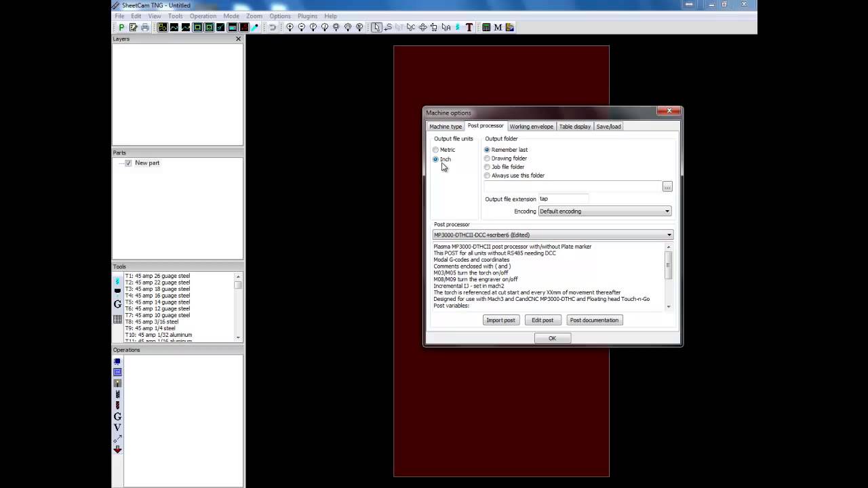Click post description scroll down arrow
The width and height of the screenshot is (868, 488).
tap(669, 307)
